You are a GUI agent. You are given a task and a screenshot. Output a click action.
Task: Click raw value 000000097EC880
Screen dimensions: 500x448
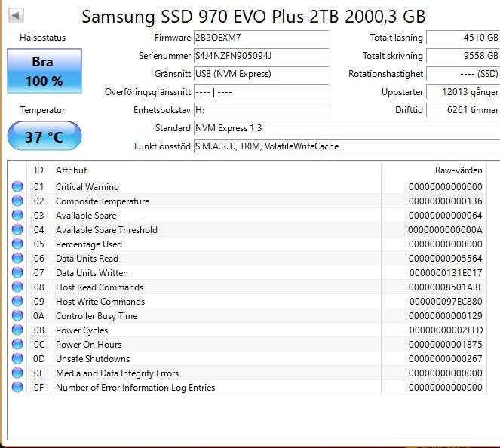446,302
